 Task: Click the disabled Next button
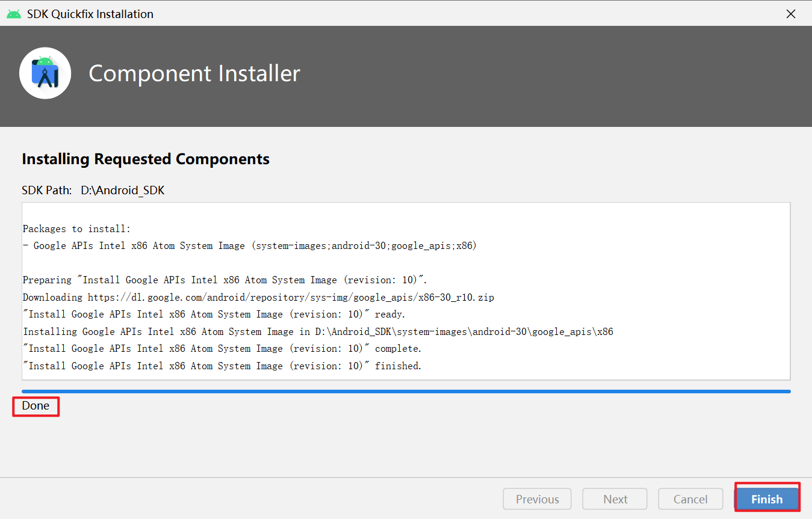(x=615, y=499)
